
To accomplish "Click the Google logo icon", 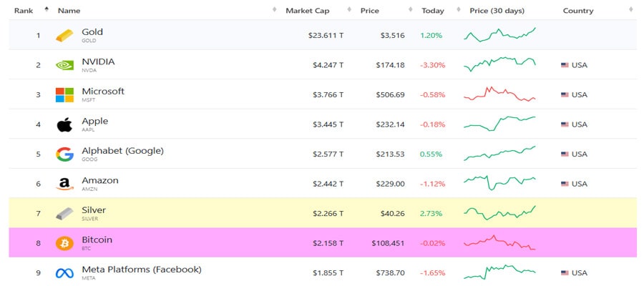I will (x=64, y=154).
